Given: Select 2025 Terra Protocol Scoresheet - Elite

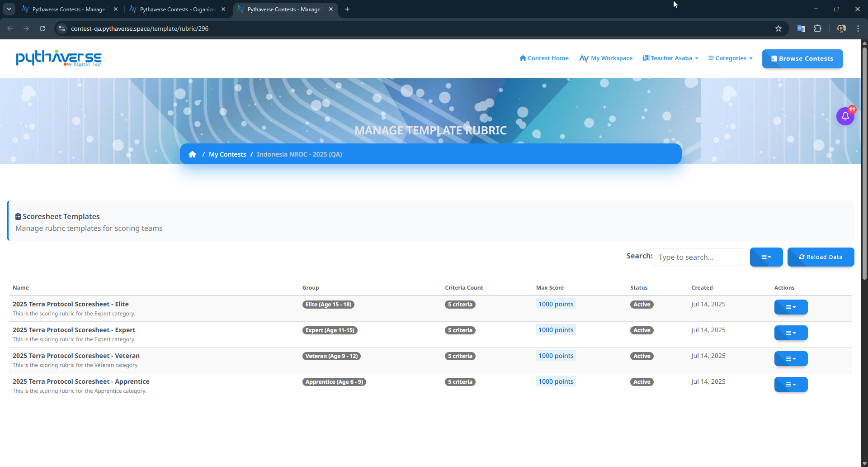Looking at the screenshot, I should click(71, 304).
